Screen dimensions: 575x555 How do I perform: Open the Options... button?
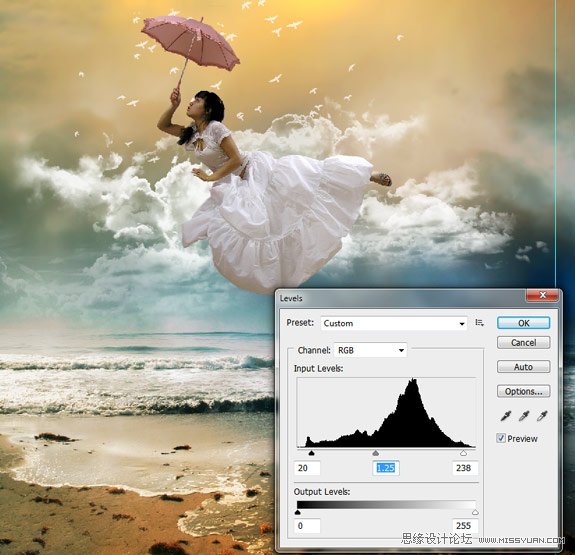[523, 391]
